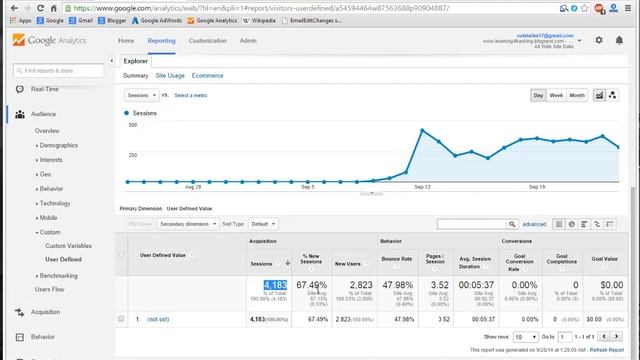This screenshot has height=360, width=640.
Task: Select the Ecommerce metric group
Action: click(207, 76)
